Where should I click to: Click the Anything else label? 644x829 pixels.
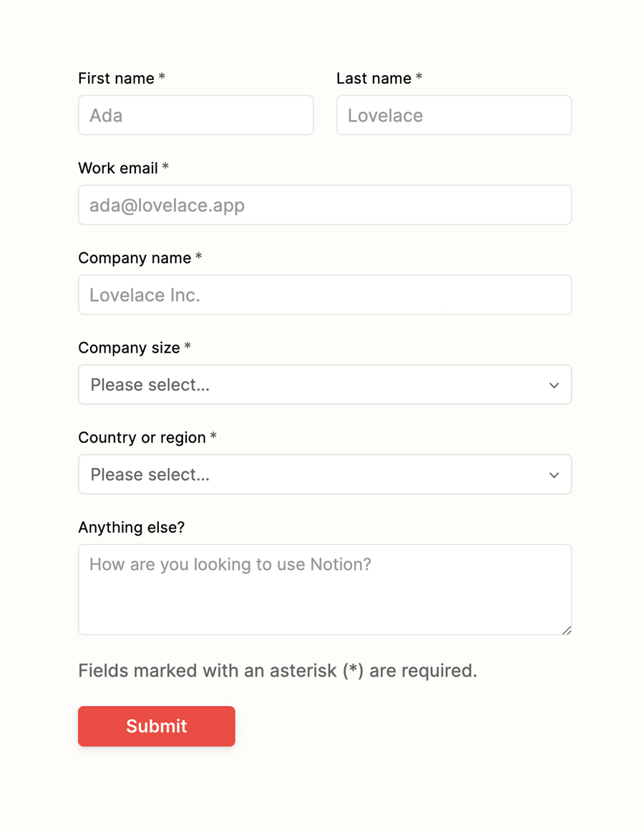(131, 527)
